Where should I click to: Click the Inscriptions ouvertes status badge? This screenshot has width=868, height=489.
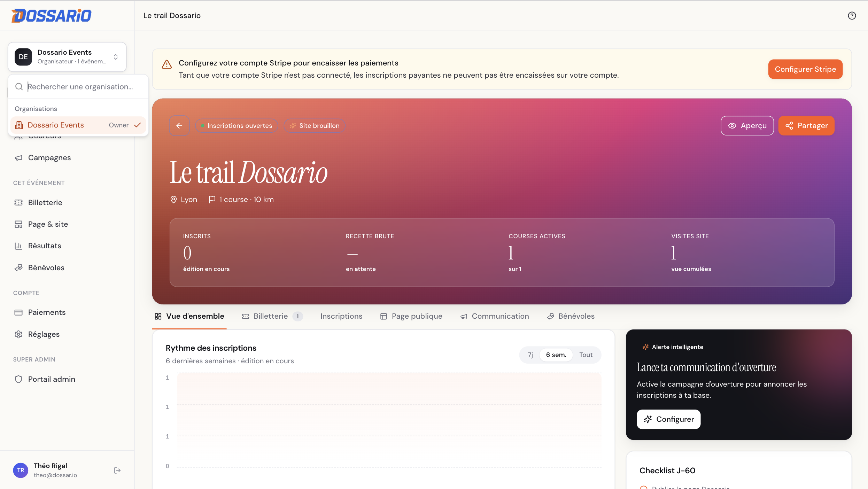(x=237, y=126)
